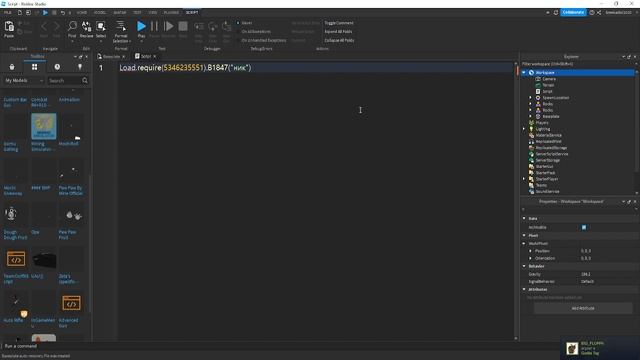Click the Resume playback button
This screenshot has height=360, width=640.
click(168, 27)
